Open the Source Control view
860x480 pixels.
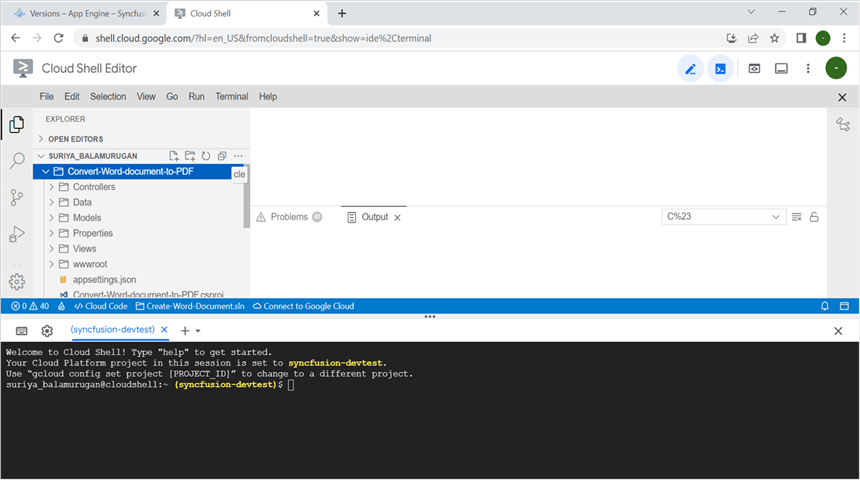17,197
